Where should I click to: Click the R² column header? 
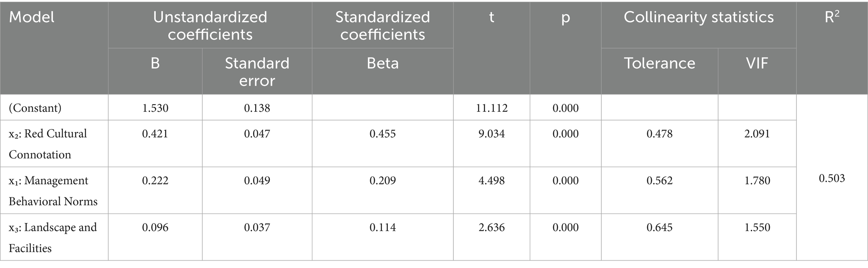(831, 17)
